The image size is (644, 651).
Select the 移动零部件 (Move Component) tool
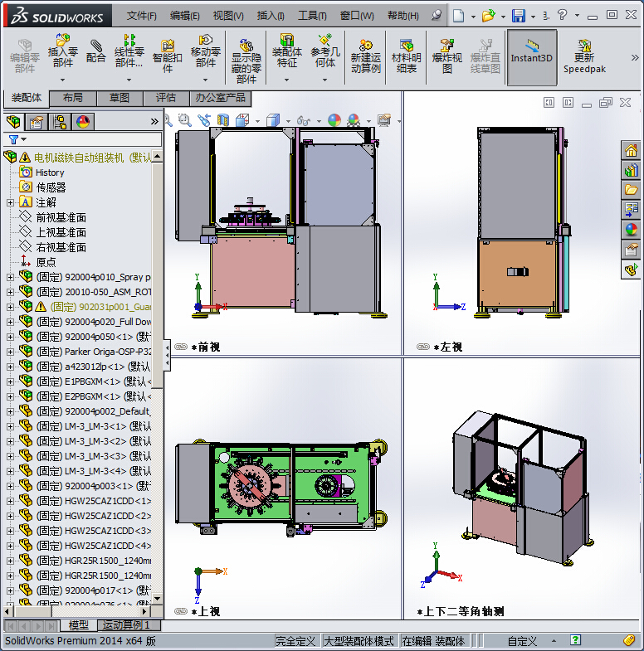205,51
